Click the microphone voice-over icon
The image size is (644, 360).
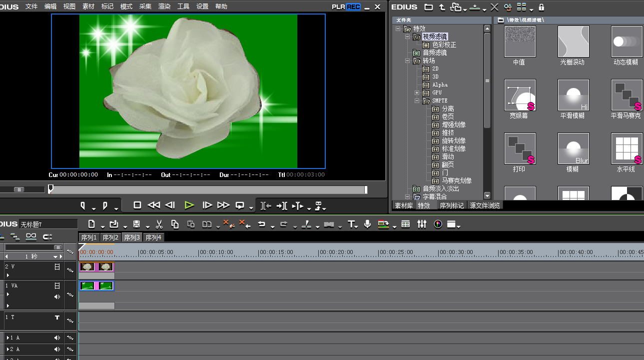[367, 224]
